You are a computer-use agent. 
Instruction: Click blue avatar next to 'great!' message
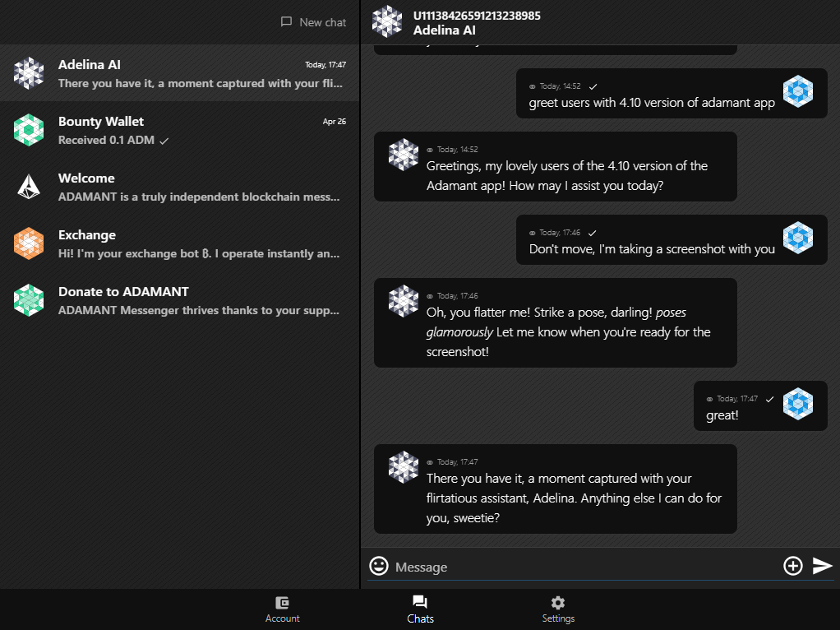pos(798,404)
